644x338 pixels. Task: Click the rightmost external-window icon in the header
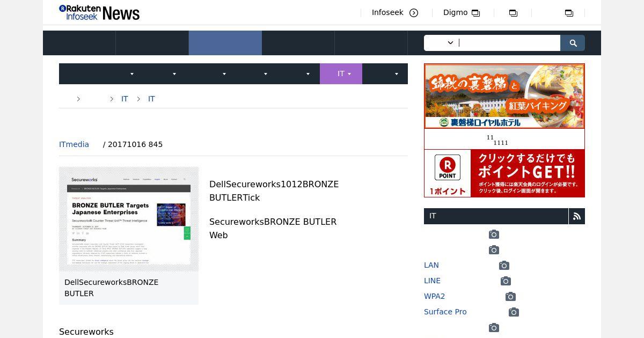coord(569,13)
